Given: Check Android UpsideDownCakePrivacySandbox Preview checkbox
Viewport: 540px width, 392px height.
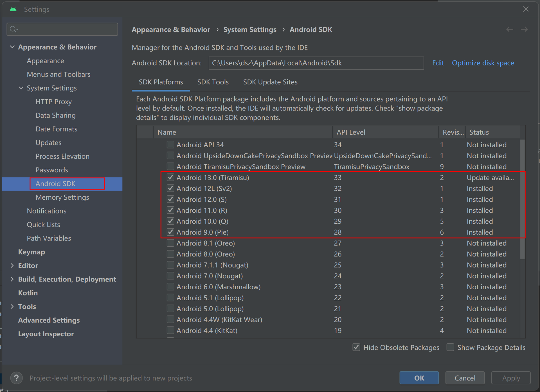Looking at the screenshot, I should (170, 156).
